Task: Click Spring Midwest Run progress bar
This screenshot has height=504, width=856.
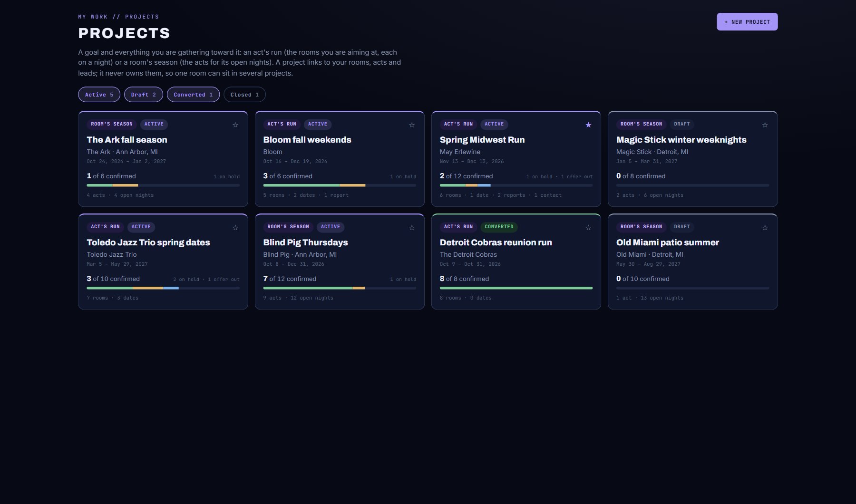Action: click(x=516, y=185)
